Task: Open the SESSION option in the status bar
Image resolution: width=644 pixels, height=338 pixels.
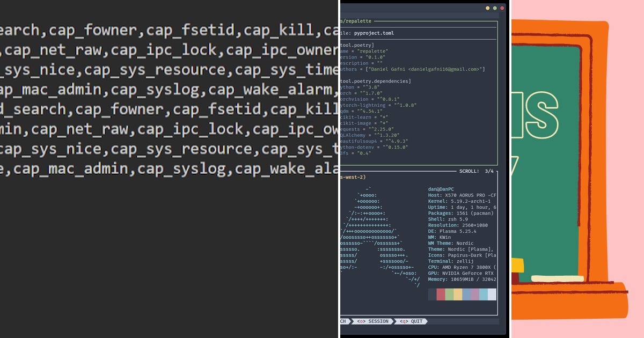Action: 378,321
